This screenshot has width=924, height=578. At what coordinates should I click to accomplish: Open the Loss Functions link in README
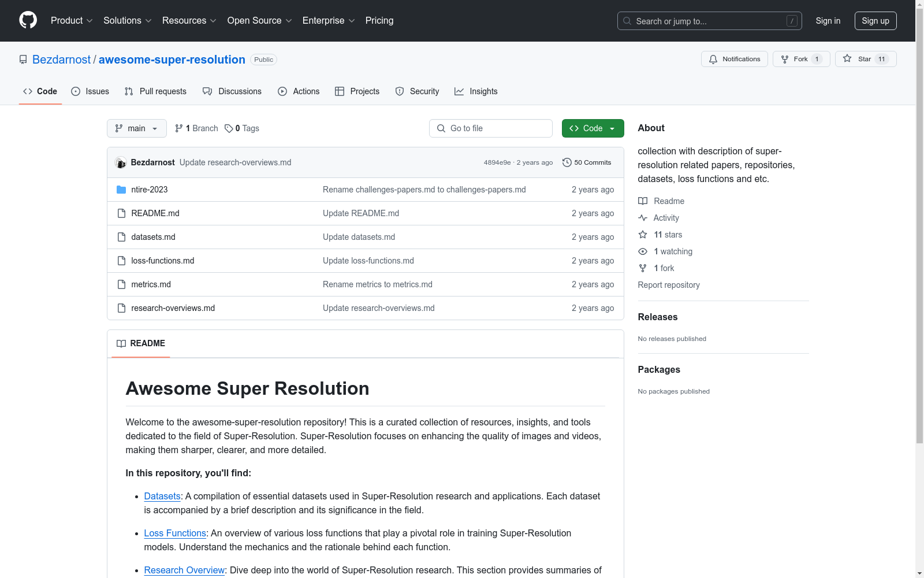[x=175, y=533]
